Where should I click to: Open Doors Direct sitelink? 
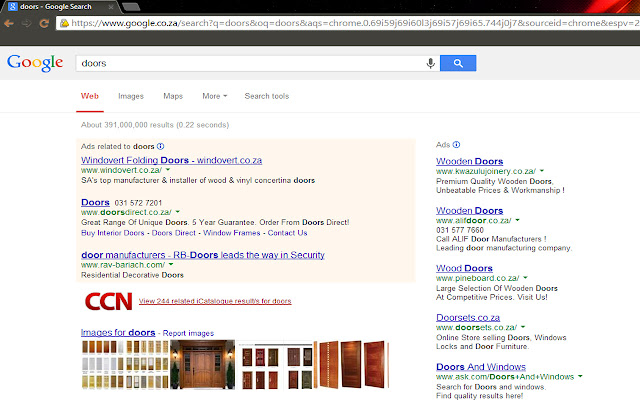[x=174, y=233]
